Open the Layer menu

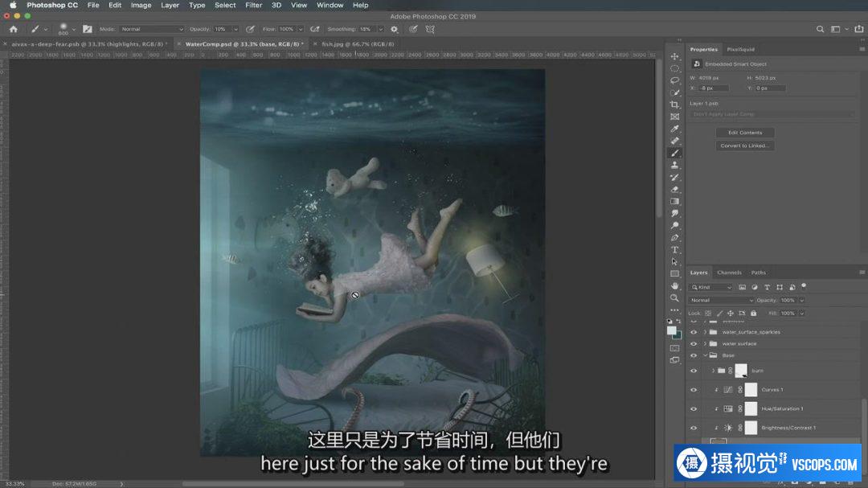tap(170, 5)
